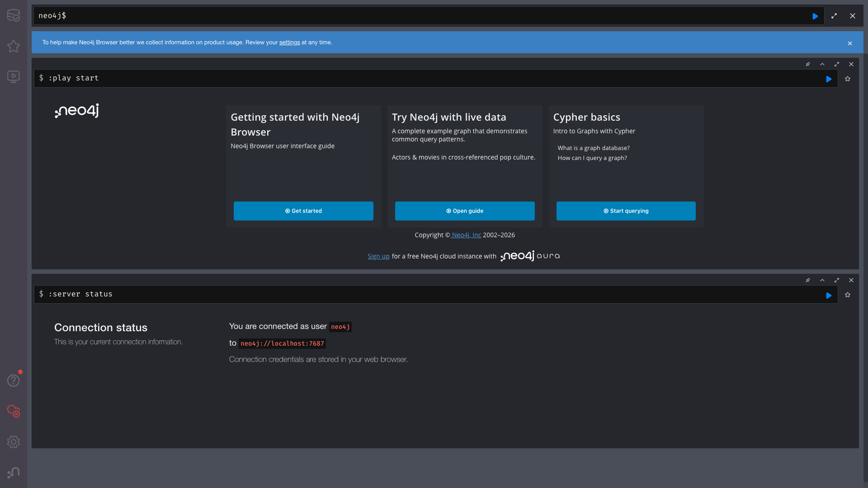Collapse the :server status frame
The width and height of the screenshot is (868, 488).
pos(822,280)
